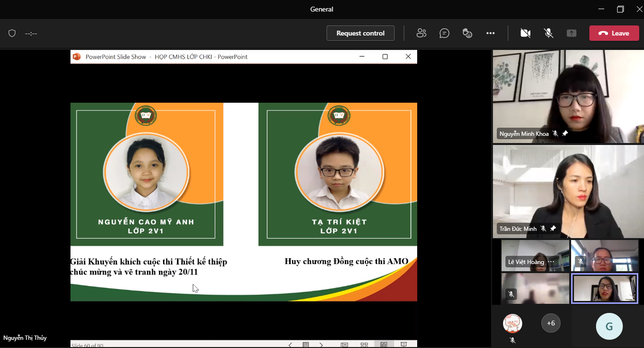The height and width of the screenshot is (348, 644).
Task: Switch to Slide Sorter view in PowerPoint
Action: coord(364,345)
